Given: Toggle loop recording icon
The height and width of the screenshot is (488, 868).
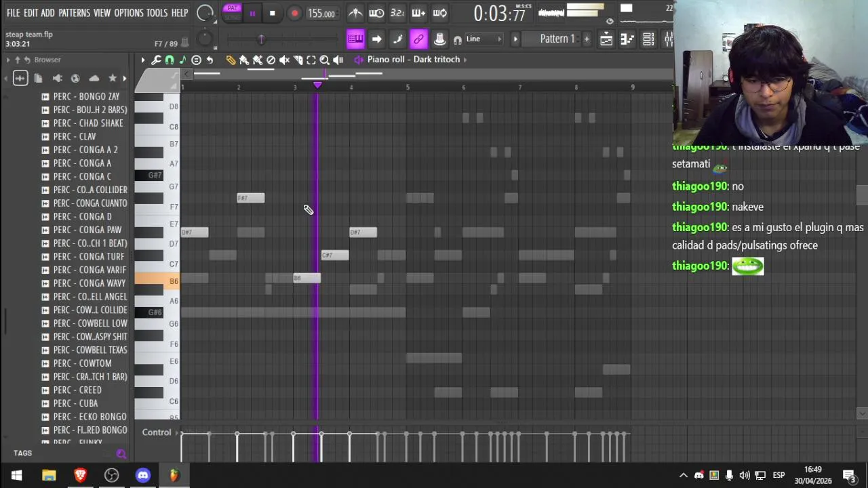Looking at the screenshot, I should (x=439, y=13).
